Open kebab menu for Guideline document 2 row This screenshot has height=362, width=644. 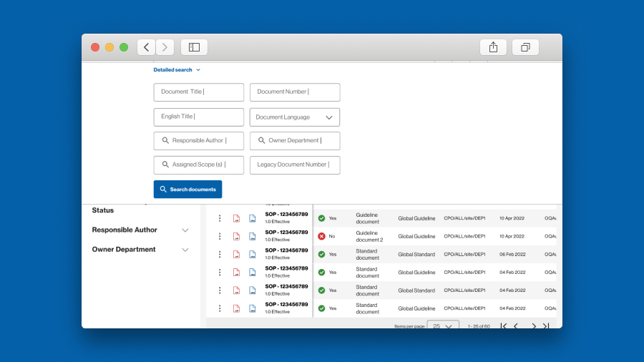coord(220,236)
